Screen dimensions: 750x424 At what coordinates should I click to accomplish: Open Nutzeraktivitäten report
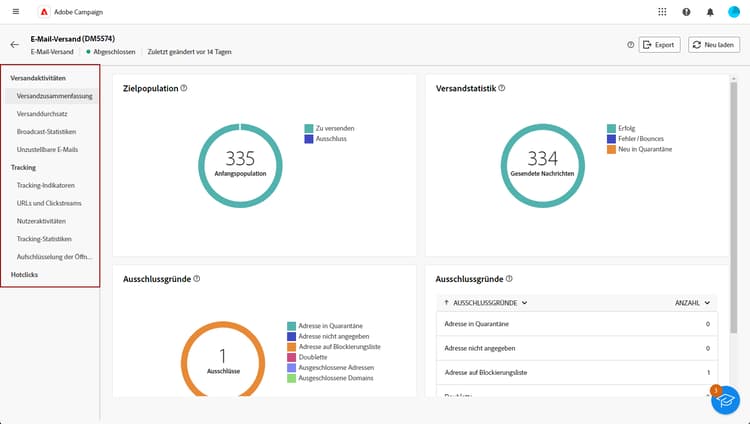(x=41, y=221)
